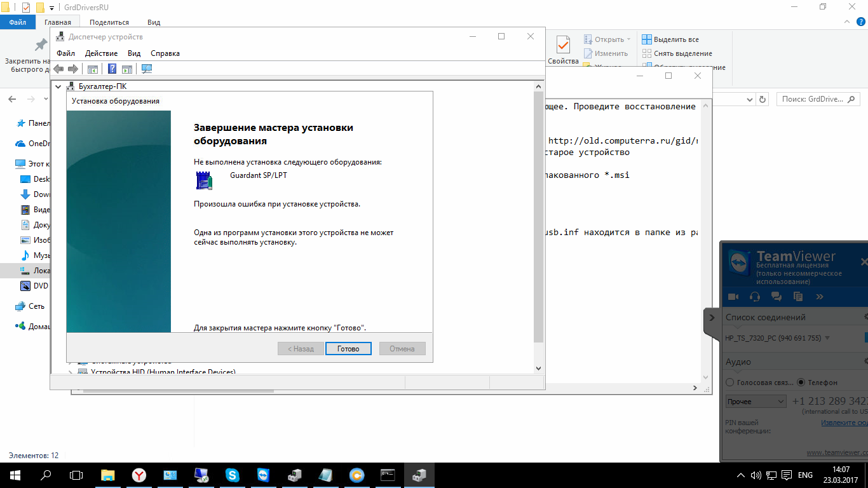
Task: Click the Help icon in Device Manager toolbar
Action: [112, 69]
